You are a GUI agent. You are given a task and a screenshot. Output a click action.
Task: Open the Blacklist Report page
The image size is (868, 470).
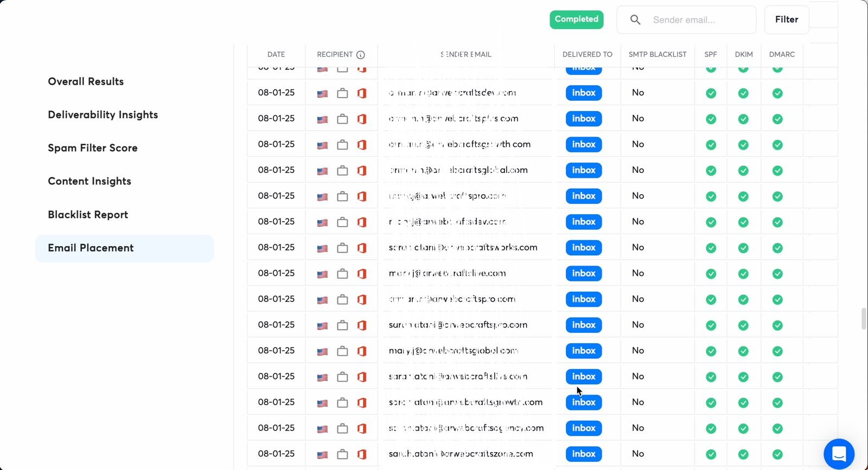(x=88, y=215)
